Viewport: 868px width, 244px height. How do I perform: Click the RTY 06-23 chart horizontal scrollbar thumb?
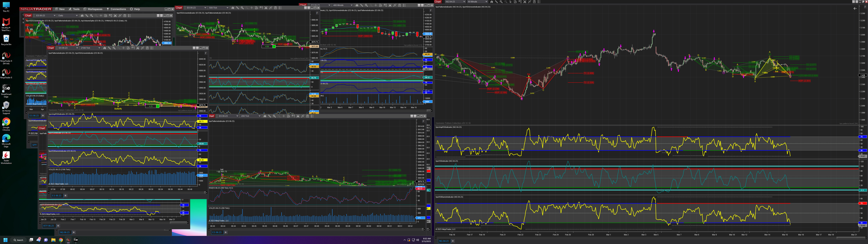pyautogui.click(x=179, y=223)
